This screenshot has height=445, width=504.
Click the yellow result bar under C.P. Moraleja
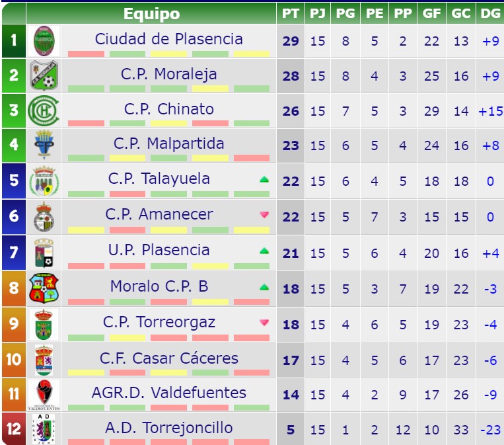pos(210,89)
